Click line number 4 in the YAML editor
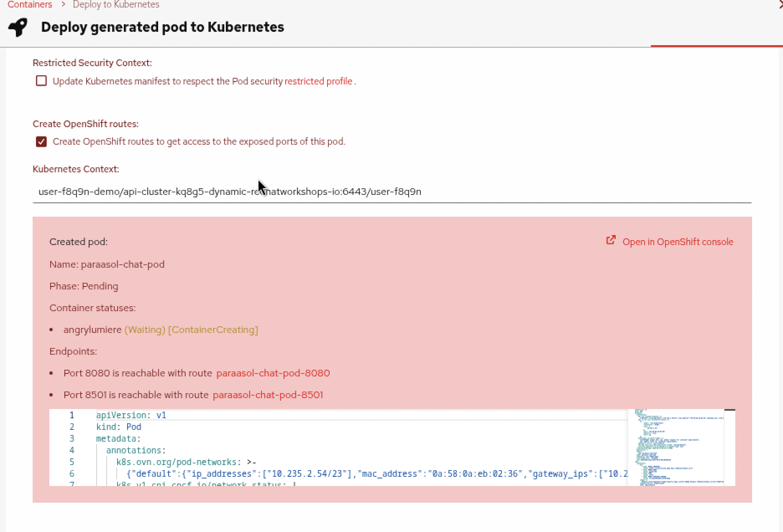The height and width of the screenshot is (532, 783). [x=72, y=450]
